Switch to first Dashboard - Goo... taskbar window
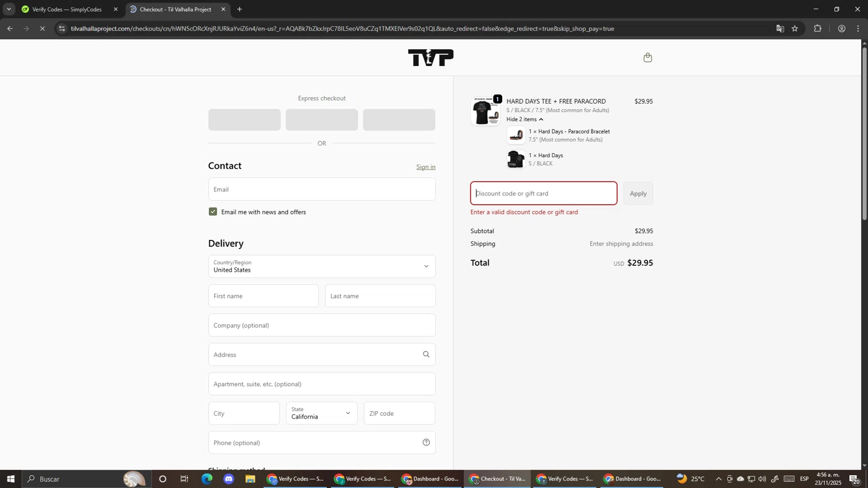This screenshot has width=868, height=488. click(430, 479)
